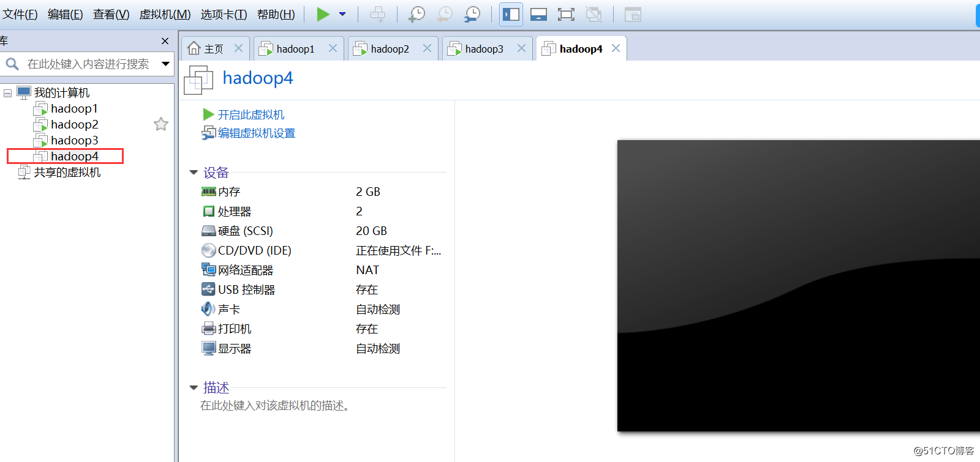Screen dimensions: 980x462
Task: Open the 文件(F) menu
Action: tap(20, 14)
